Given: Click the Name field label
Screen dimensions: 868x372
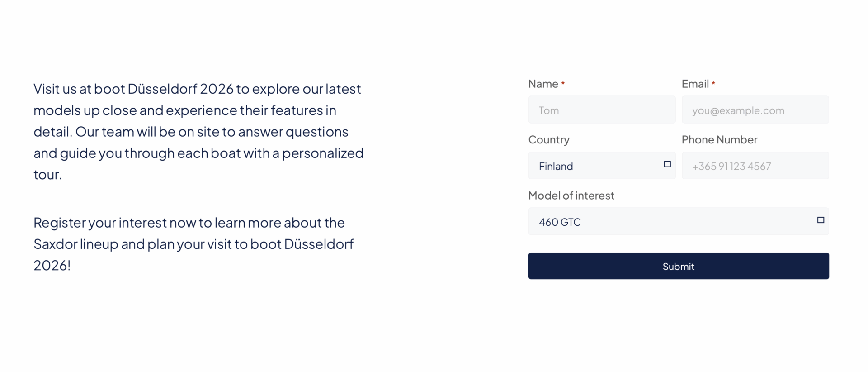Looking at the screenshot, I should pos(543,84).
